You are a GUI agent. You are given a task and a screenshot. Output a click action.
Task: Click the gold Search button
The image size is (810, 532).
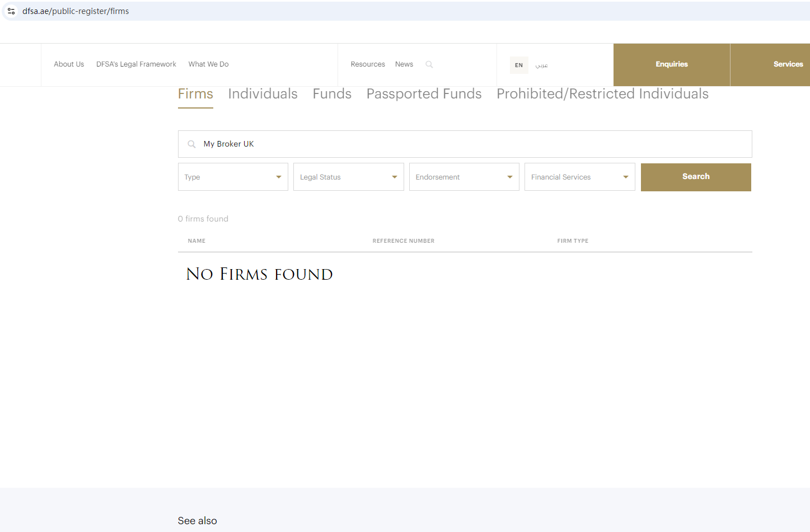696,177
